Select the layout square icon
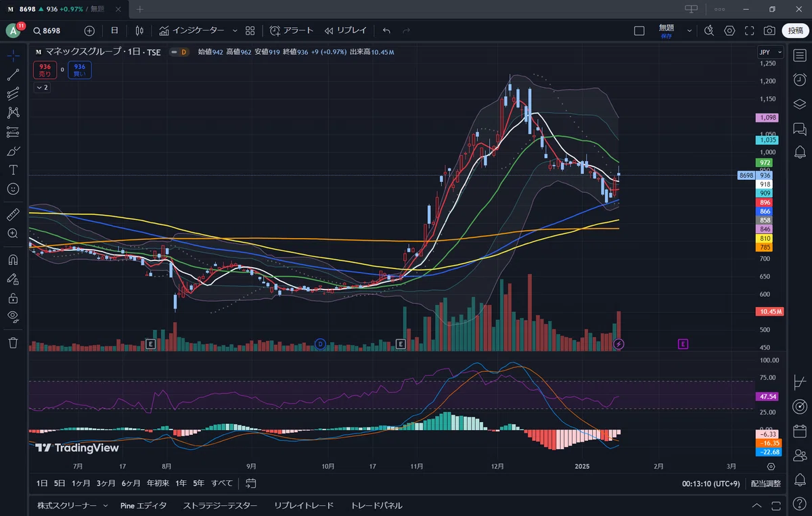The image size is (812, 516). 639,30
